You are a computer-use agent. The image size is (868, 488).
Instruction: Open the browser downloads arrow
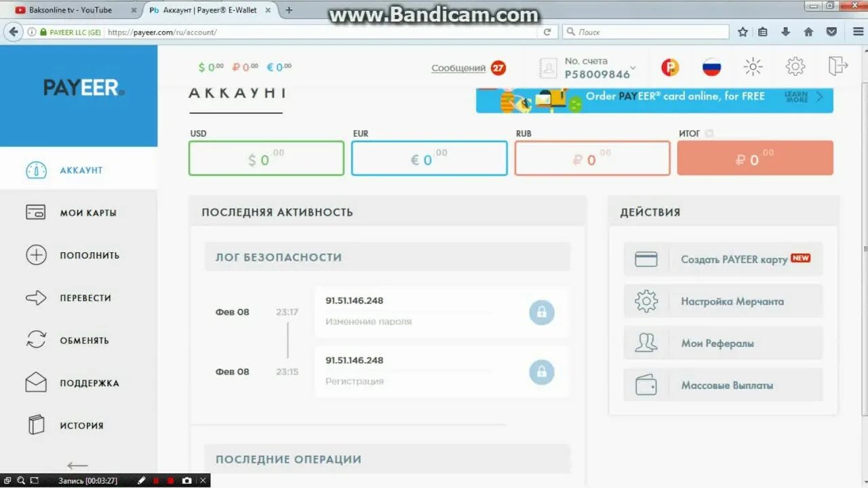click(786, 32)
